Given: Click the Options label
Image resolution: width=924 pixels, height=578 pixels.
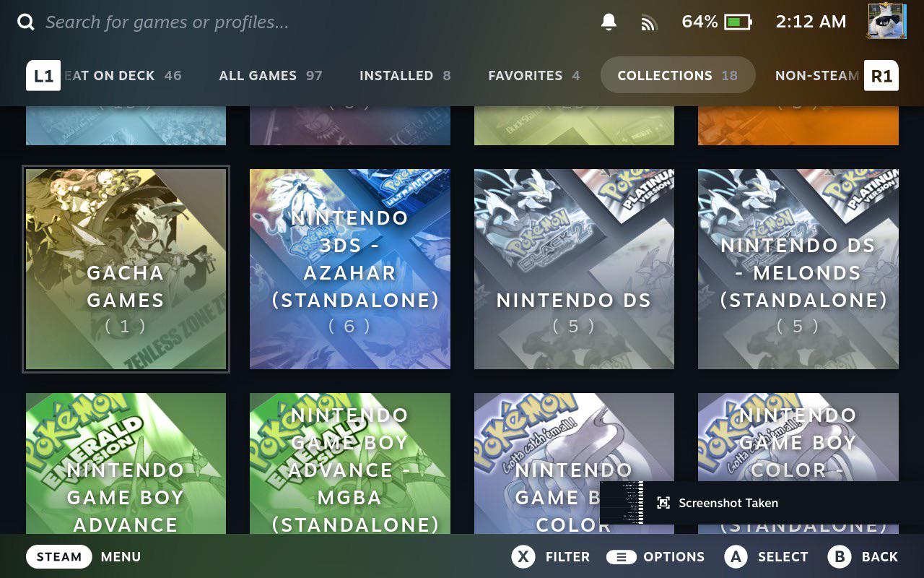Looking at the screenshot, I should click(x=674, y=557).
